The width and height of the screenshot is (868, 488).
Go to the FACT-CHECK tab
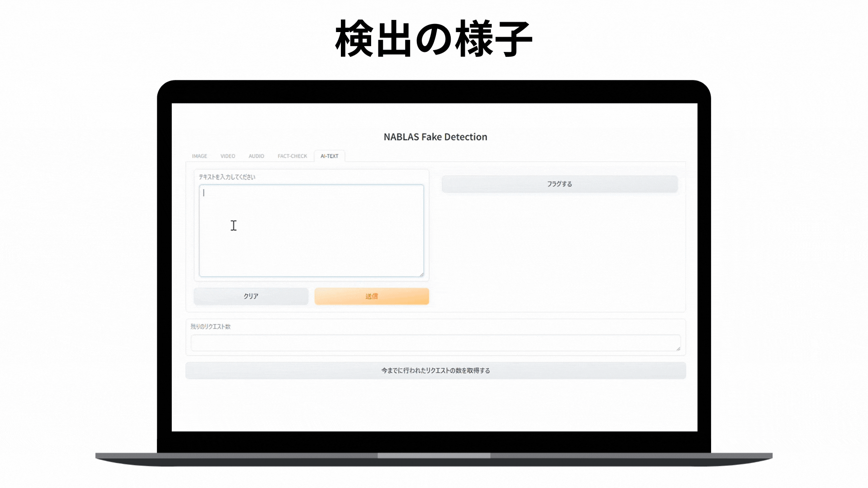[292, 156]
